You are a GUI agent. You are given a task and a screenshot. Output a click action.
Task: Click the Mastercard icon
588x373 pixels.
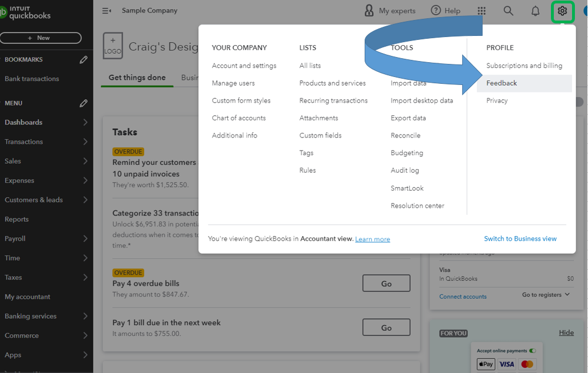527,364
